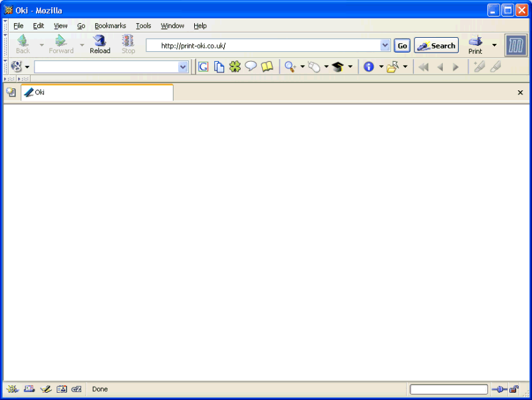Click the Go button
532x400 pixels.
(x=402, y=46)
